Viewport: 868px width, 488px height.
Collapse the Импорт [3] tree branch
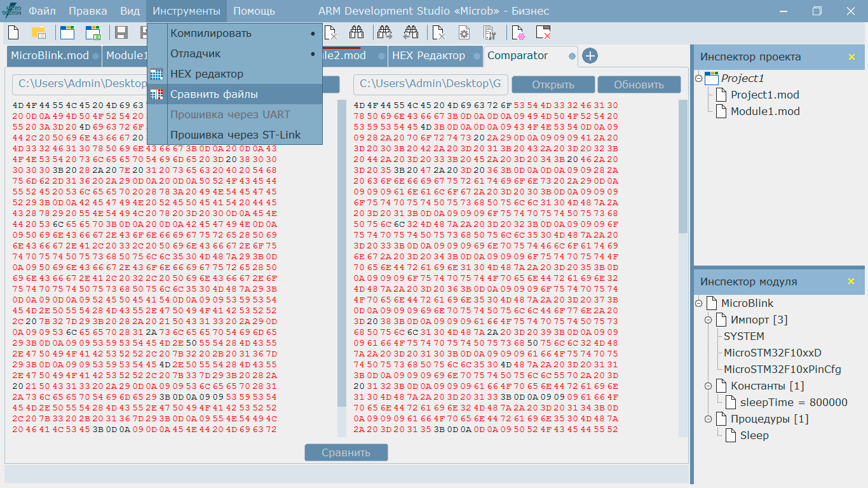pos(707,320)
